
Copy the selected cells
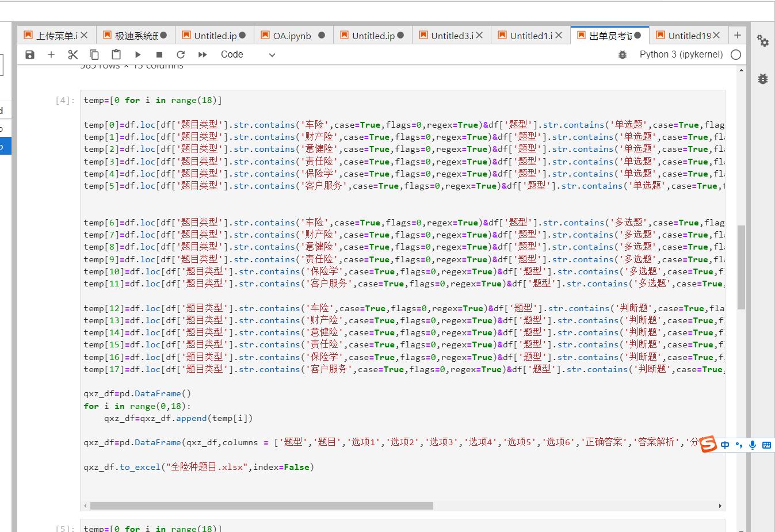point(94,54)
